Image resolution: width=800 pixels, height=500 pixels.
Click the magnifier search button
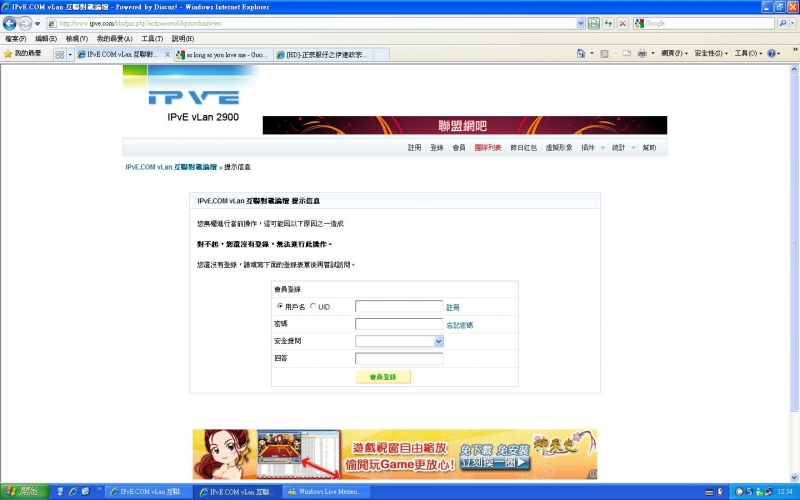coord(783,23)
